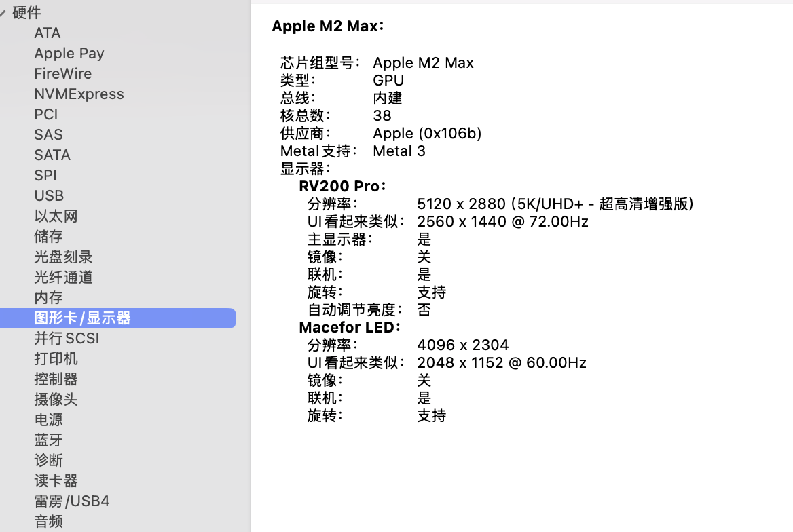Click the RV200 Pro display heading
The width and height of the screenshot is (793, 532).
(342, 186)
